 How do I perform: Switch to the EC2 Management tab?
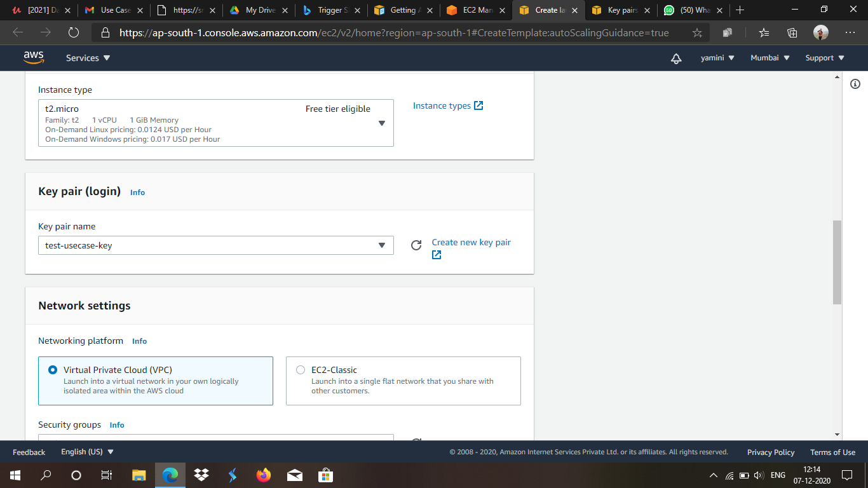pos(476,10)
